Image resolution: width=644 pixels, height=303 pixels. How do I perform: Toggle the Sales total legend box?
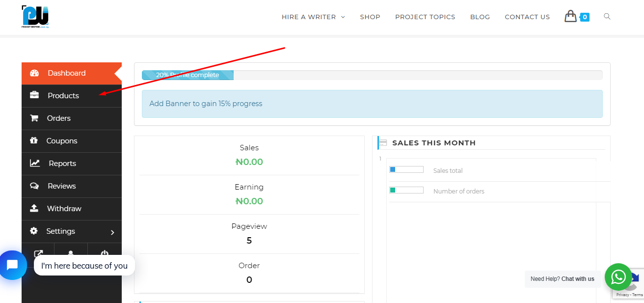(406, 169)
